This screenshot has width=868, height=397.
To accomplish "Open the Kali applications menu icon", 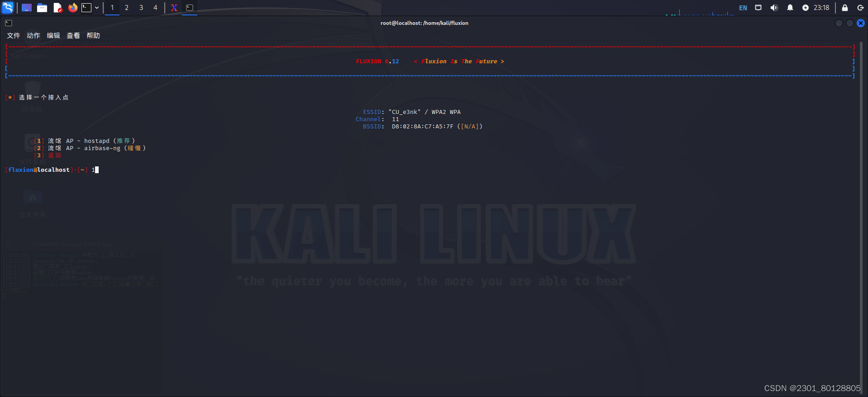I will [x=8, y=7].
